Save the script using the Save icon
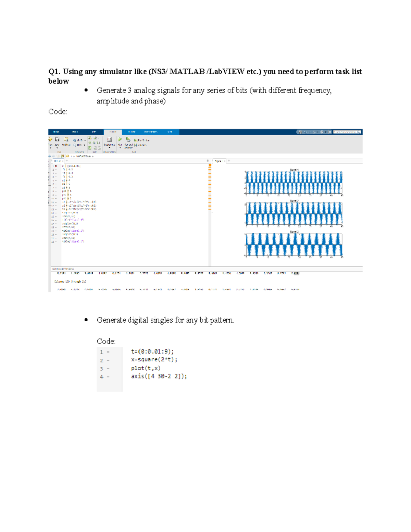The image size is (411, 532). pos(57,139)
